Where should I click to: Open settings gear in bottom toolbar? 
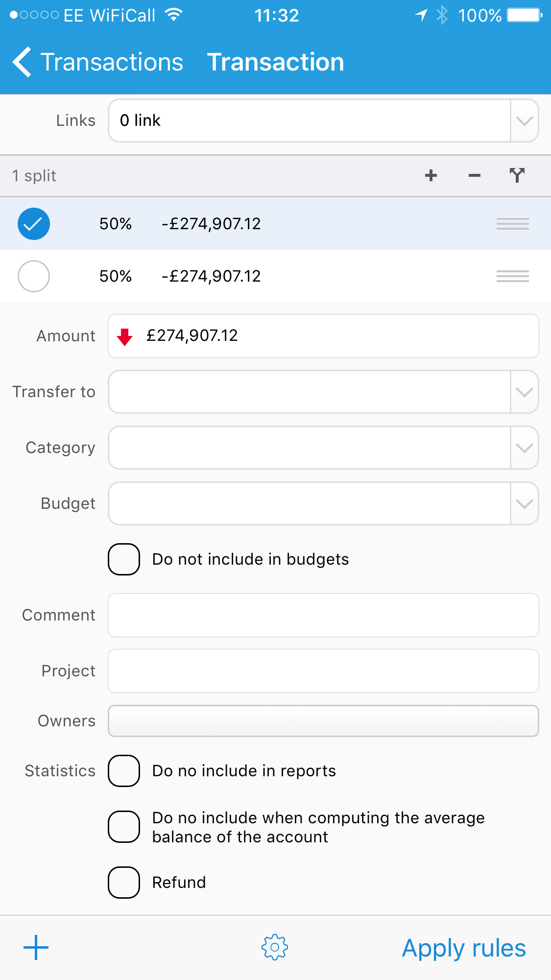pos(275,947)
